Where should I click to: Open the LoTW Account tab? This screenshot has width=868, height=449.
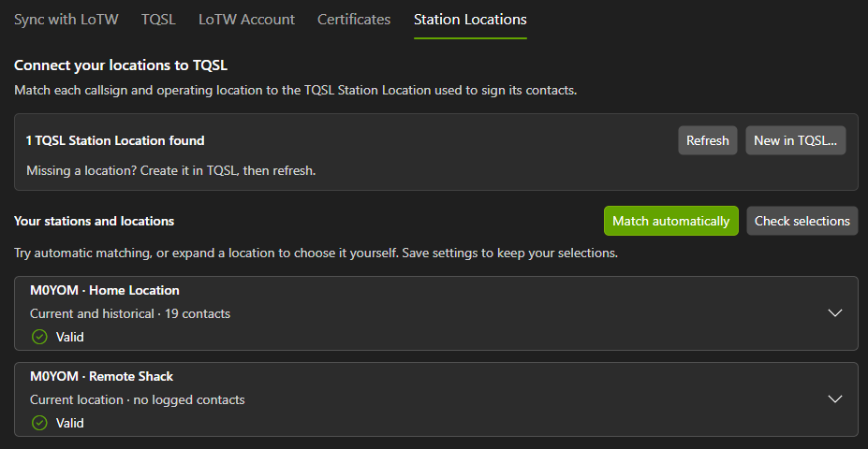point(246,20)
